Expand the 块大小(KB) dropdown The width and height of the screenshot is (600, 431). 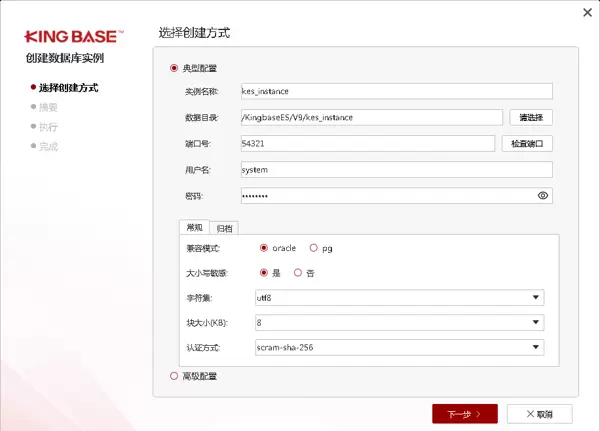click(x=397, y=323)
